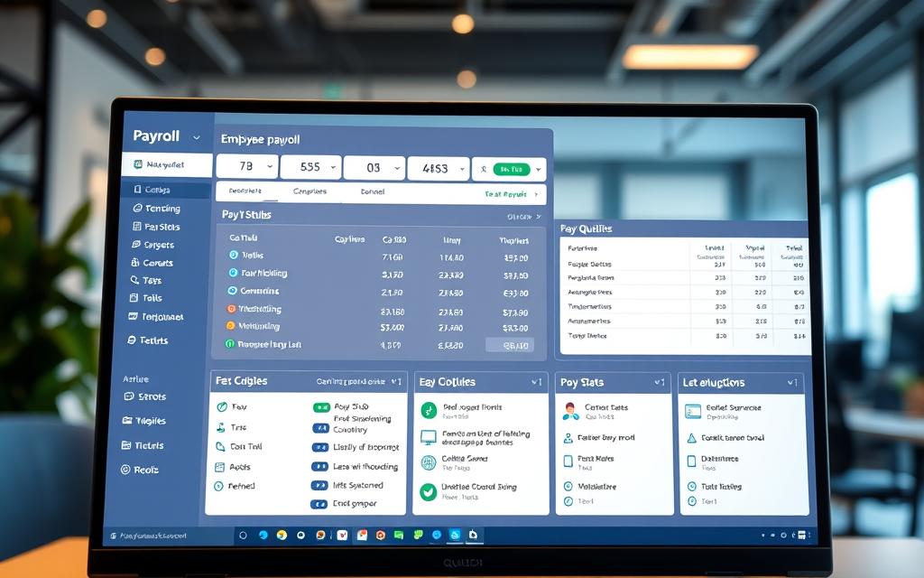Click the search circle icon in Windows taskbar
This screenshot has width=924, height=578.
[243, 536]
